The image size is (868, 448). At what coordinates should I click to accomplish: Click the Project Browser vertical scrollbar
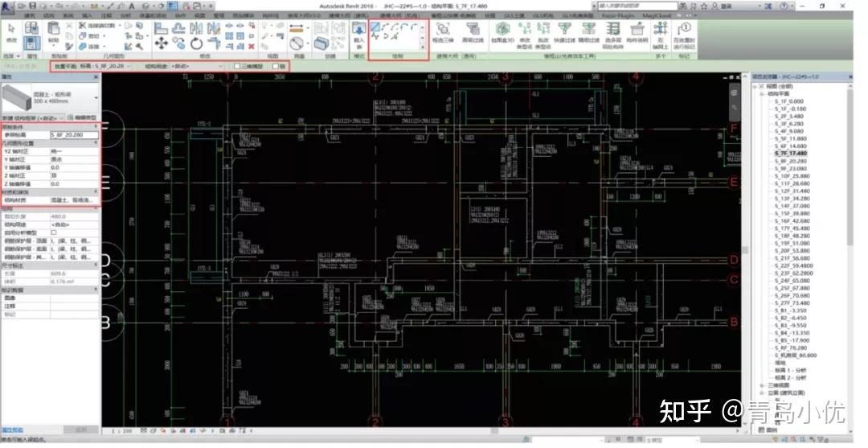851,166
